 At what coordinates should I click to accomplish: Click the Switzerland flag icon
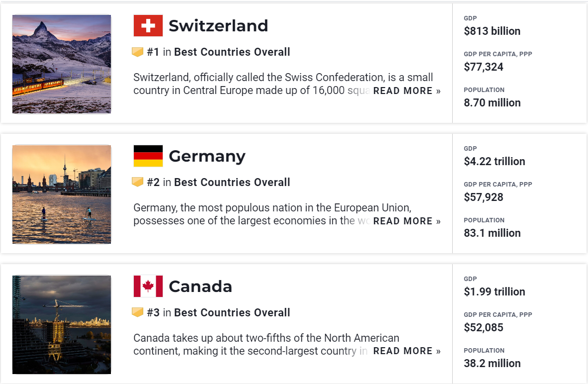148,25
